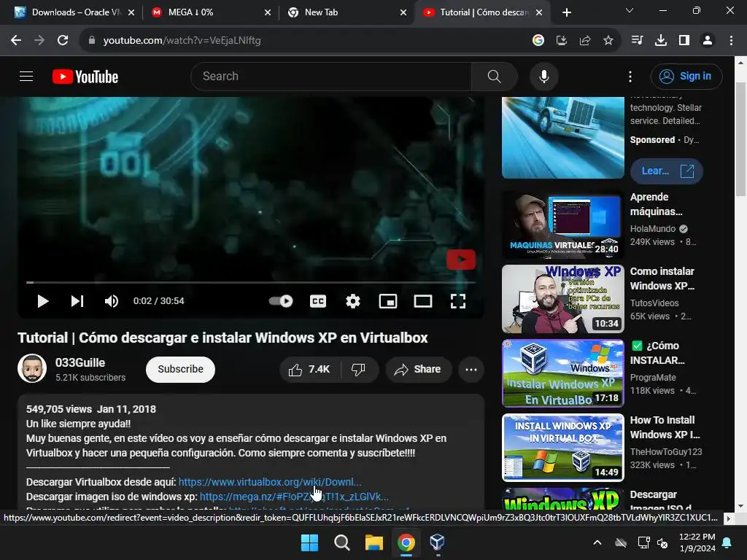The width and height of the screenshot is (747, 560).
Task: Open TutosVideos Windows XP 10:34 thumbnail
Action: tap(562, 299)
